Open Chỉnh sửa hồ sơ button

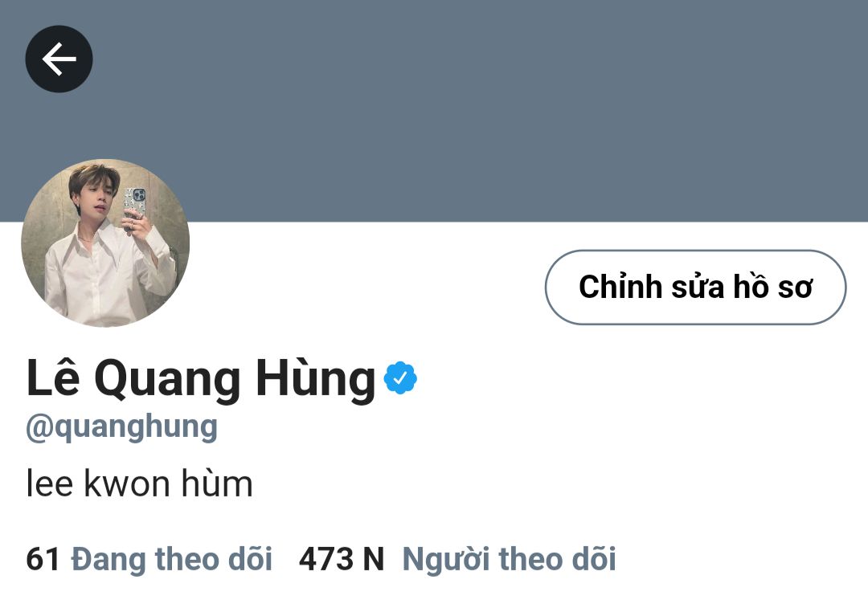(695, 287)
